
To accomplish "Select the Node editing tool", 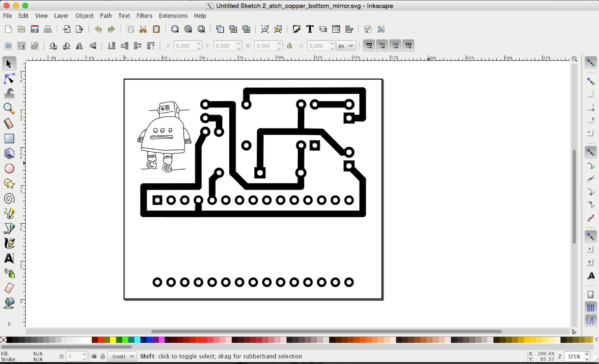I will click(9, 79).
